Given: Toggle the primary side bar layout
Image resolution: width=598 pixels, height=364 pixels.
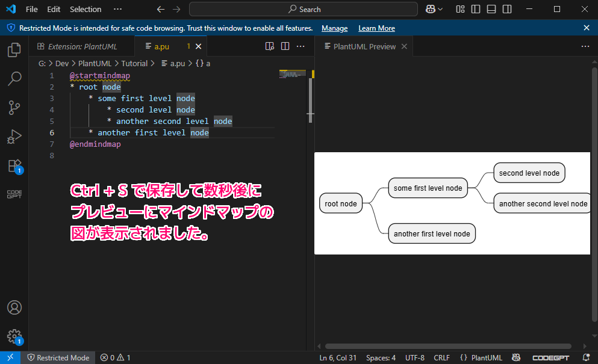Looking at the screenshot, I should pos(476,9).
